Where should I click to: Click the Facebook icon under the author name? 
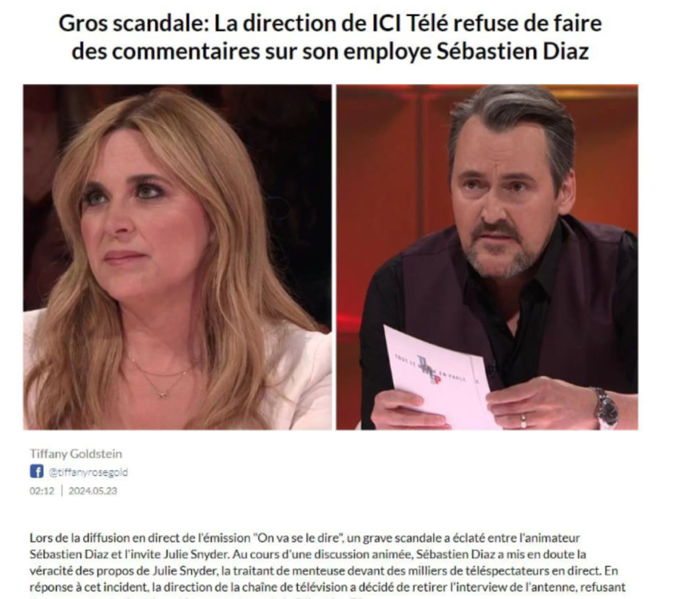coord(37,471)
